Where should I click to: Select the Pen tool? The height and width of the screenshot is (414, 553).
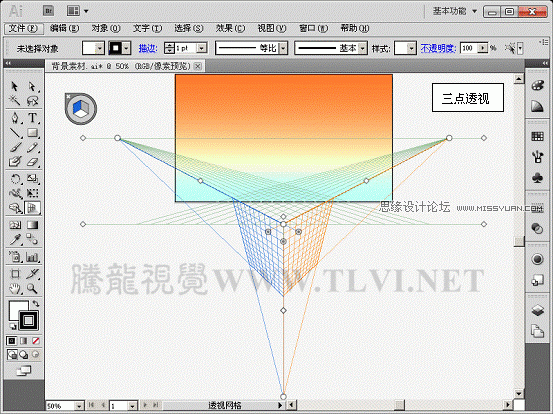tap(14, 117)
